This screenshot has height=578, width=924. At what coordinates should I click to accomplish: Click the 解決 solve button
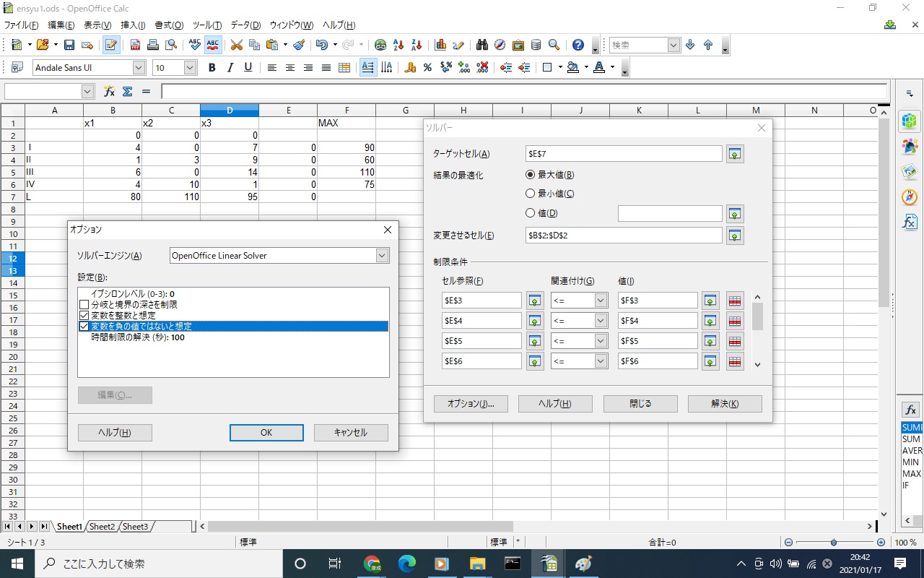[725, 404]
